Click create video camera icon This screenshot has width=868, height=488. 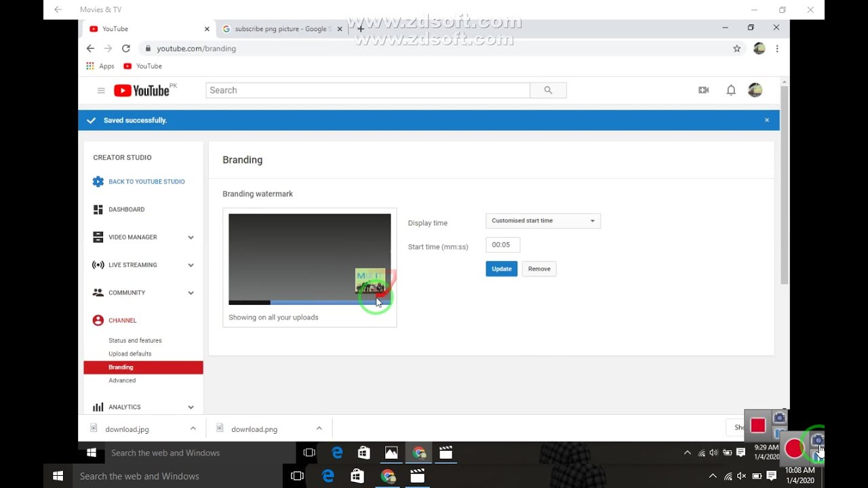coord(703,90)
